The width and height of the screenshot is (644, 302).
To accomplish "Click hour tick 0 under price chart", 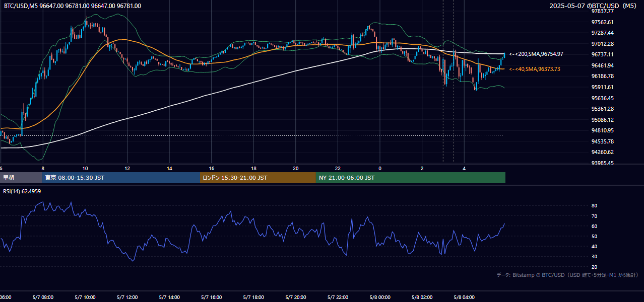I will point(380,168).
